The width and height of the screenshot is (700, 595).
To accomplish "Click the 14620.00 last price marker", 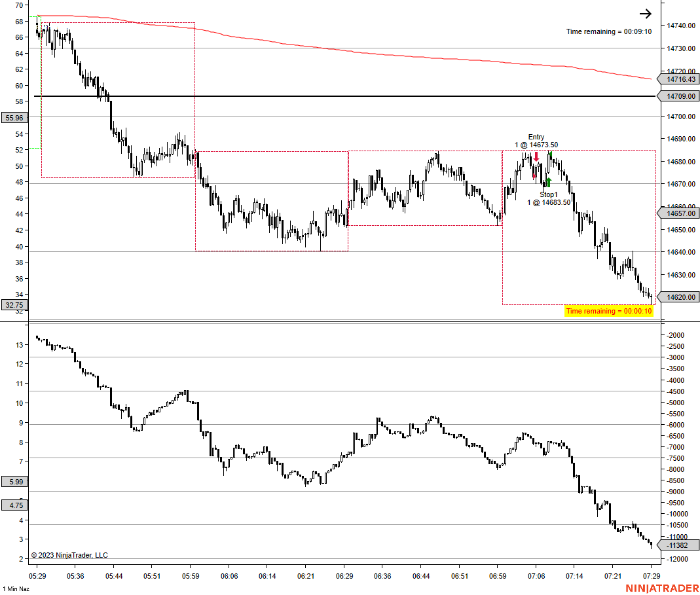I will click(679, 297).
